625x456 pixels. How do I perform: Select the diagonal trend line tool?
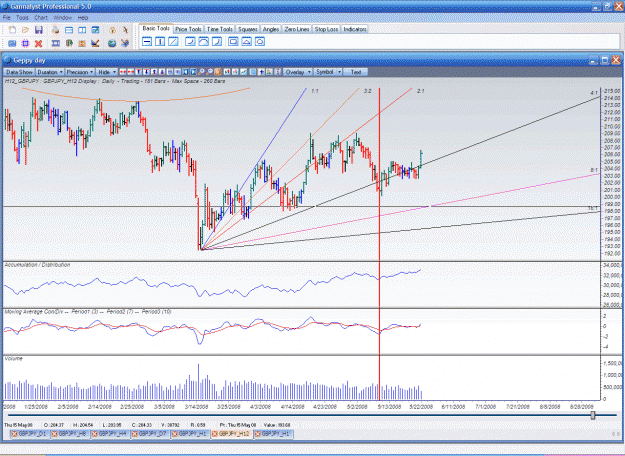click(173, 41)
